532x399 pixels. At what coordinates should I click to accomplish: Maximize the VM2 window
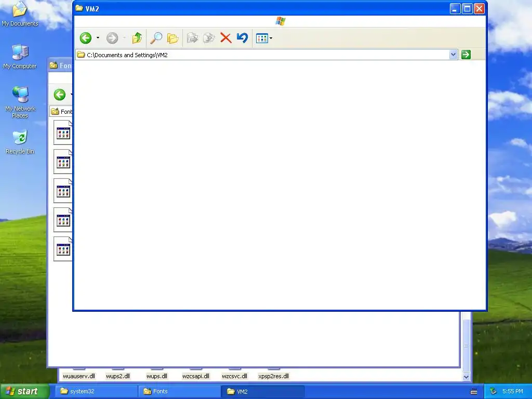tap(467, 9)
